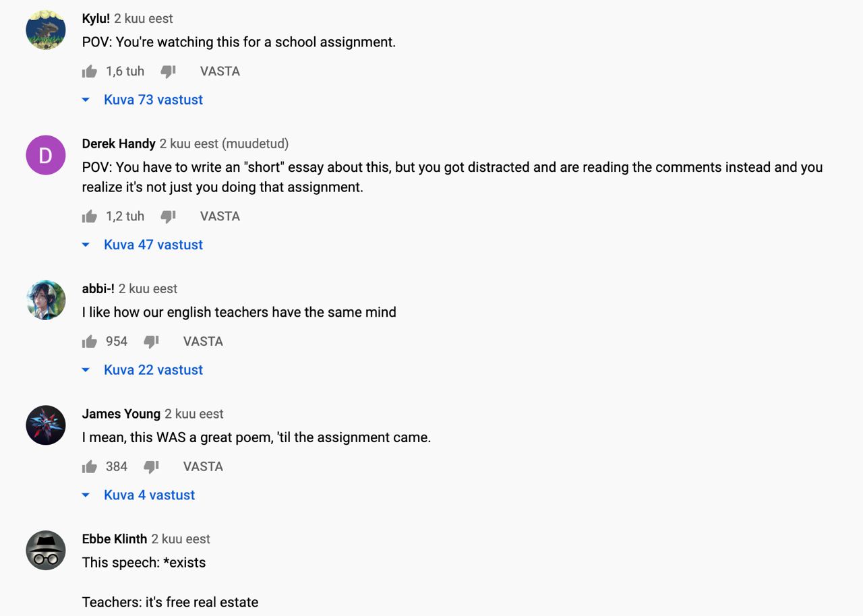Viewport: 863px width, 616px height.
Task: Visit James Young's channel name link
Action: click(121, 414)
